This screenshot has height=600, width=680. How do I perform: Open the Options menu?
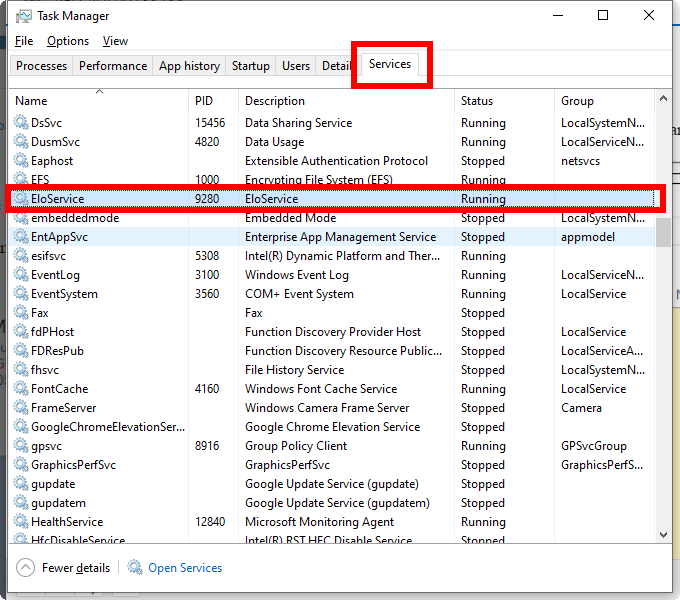point(68,41)
